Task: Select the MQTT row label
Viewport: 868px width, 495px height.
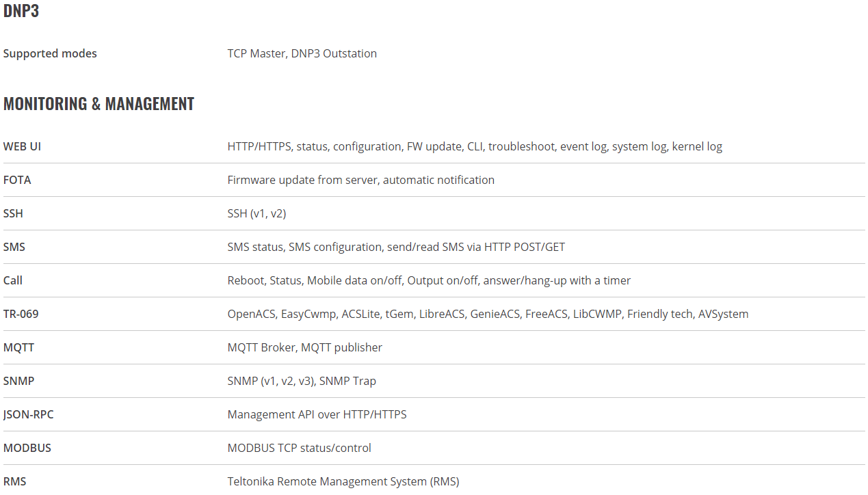Action: pos(18,347)
